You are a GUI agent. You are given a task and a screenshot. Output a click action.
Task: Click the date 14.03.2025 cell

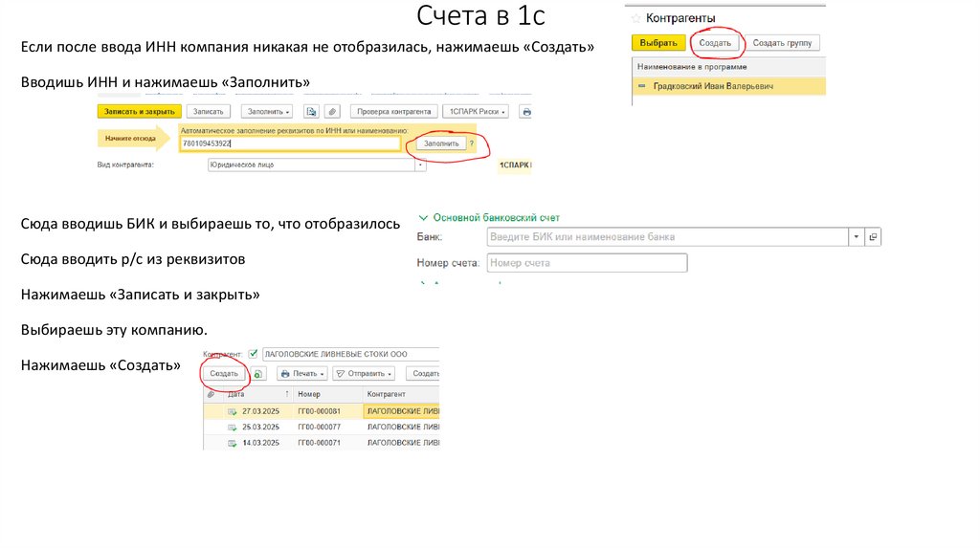tap(260, 443)
